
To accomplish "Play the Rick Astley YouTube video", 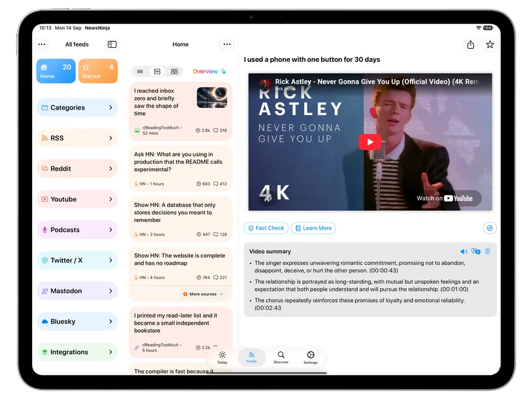I will (370, 142).
